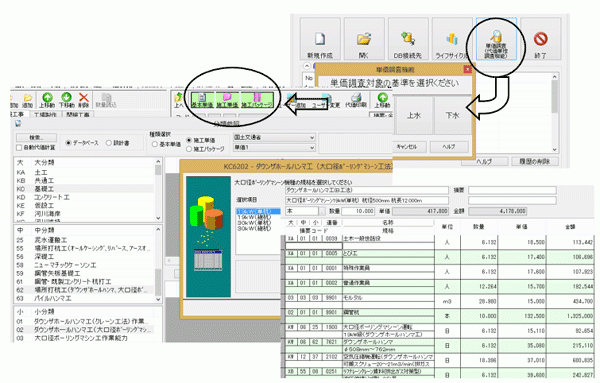Click the 施工パッケージ toolbar icon
This screenshot has height=383, width=600.
pyautogui.click(x=257, y=100)
